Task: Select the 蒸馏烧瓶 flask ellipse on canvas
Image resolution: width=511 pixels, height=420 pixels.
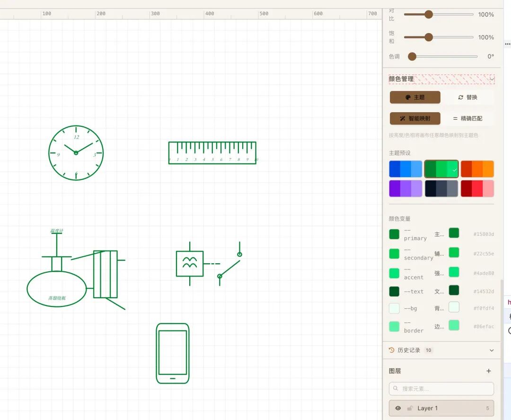Action: click(57, 289)
